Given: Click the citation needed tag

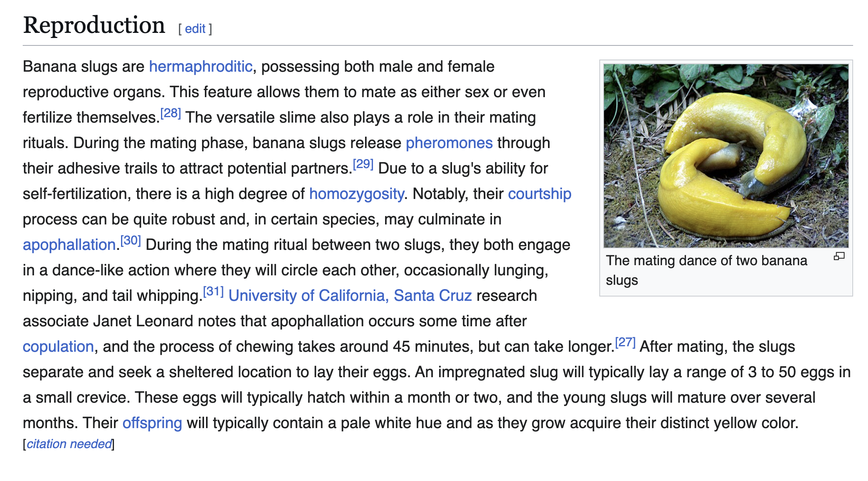Looking at the screenshot, I should pos(69,444).
